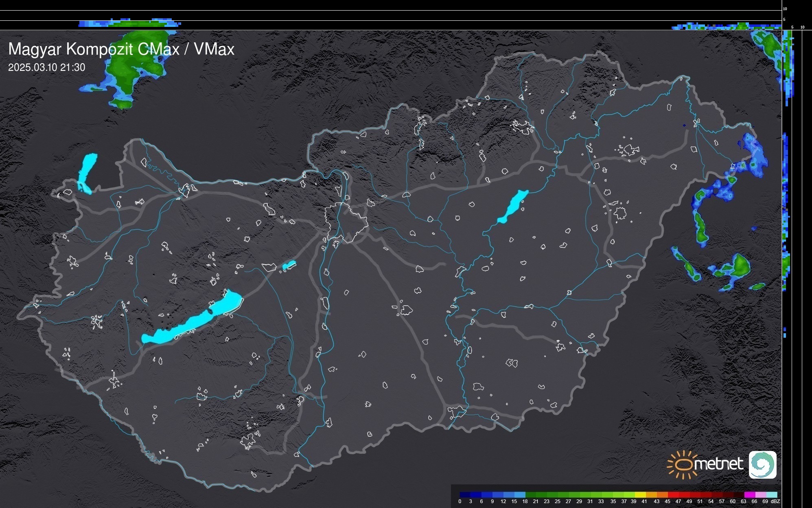Screen dimensions: 812x508
Task: Click the orange 41 dBZ legend swatch
Action: tap(651, 495)
